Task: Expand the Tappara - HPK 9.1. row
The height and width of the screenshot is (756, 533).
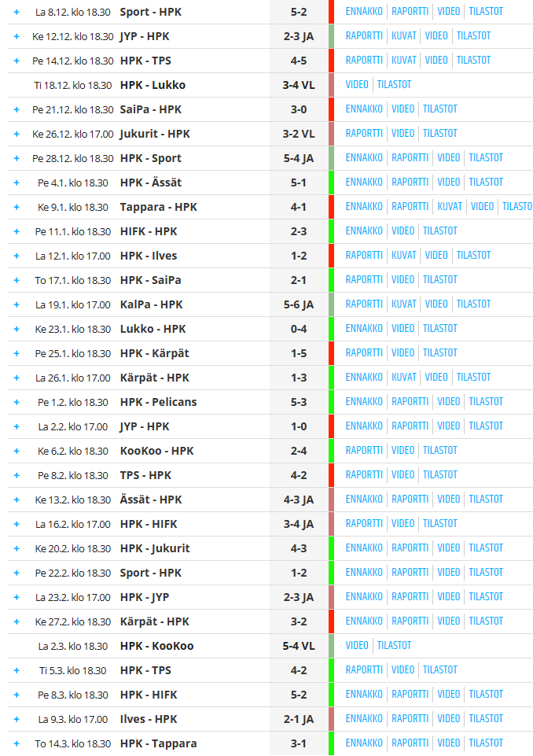Action: pyautogui.click(x=17, y=208)
